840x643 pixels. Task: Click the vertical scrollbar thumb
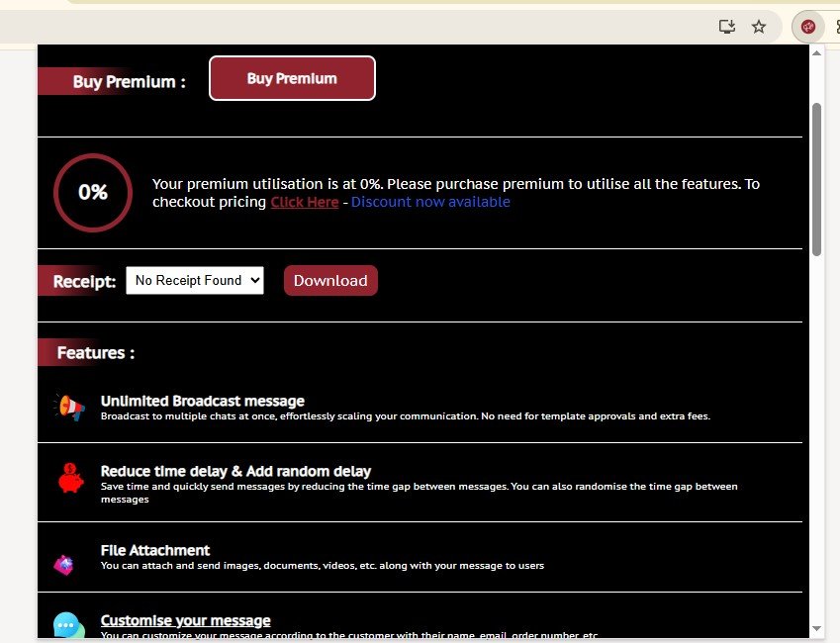pos(816,178)
